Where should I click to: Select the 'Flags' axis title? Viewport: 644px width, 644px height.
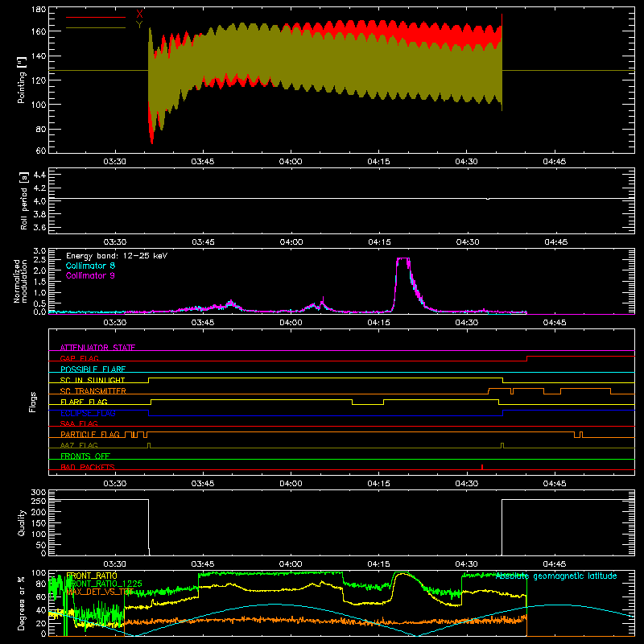pyautogui.click(x=32, y=402)
